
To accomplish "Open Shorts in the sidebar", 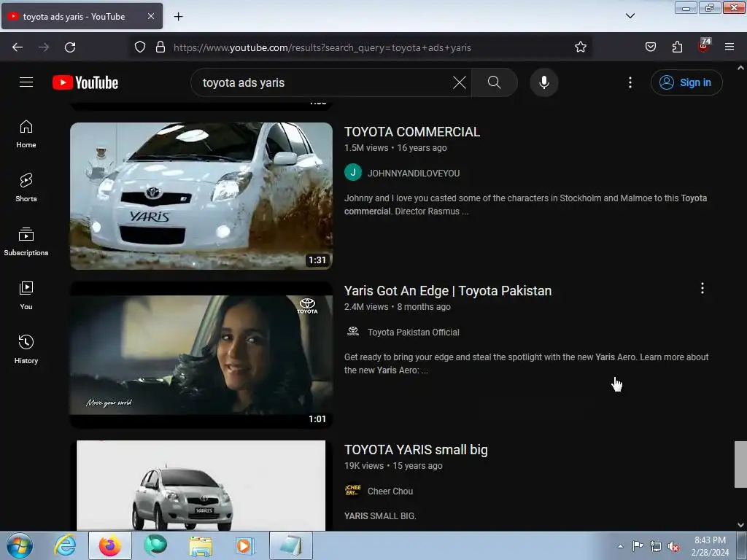I will pyautogui.click(x=26, y=187).
